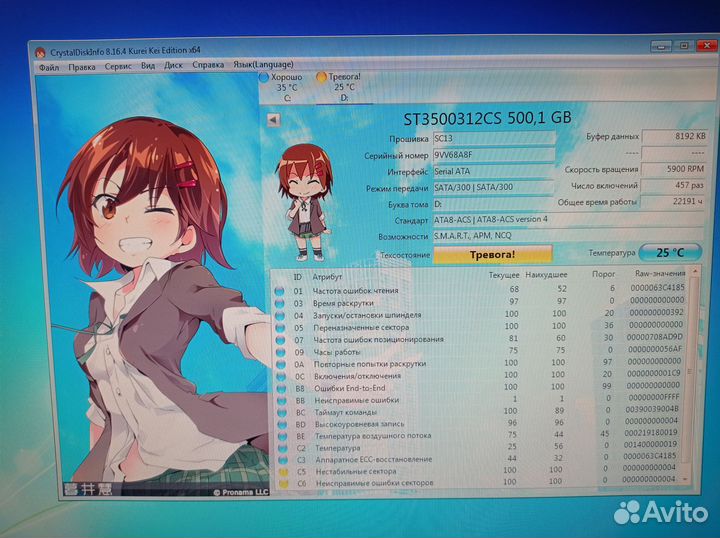
Task: Click the yellow status circle for drive D:
Action: [x=321, y=77]
